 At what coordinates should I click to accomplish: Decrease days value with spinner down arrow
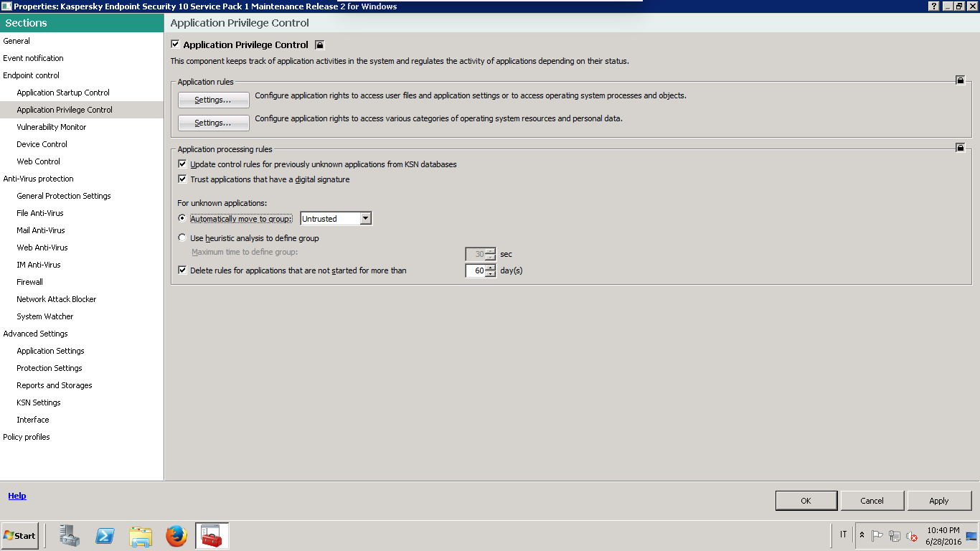coord(491,274)
